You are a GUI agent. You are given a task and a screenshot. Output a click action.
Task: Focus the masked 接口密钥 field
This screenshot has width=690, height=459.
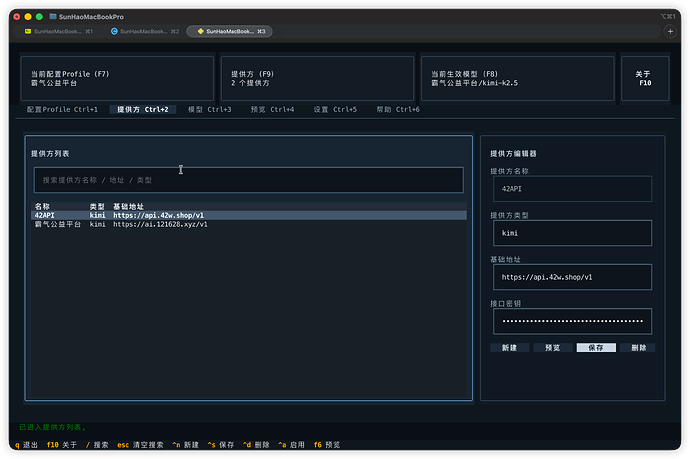(572, 321)
